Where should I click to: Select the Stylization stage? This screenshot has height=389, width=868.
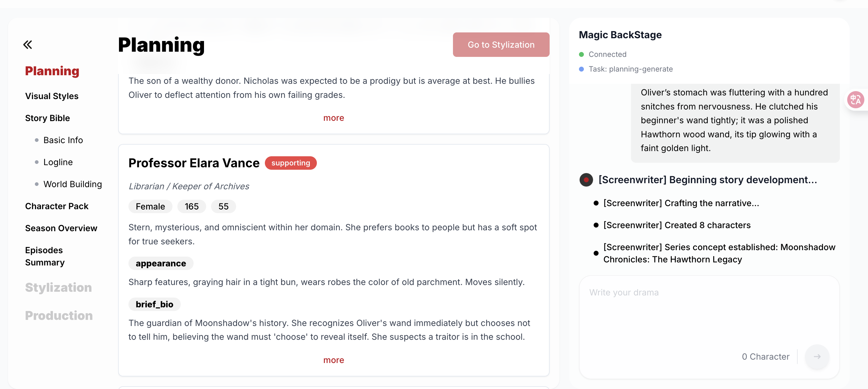coord(58,287)
